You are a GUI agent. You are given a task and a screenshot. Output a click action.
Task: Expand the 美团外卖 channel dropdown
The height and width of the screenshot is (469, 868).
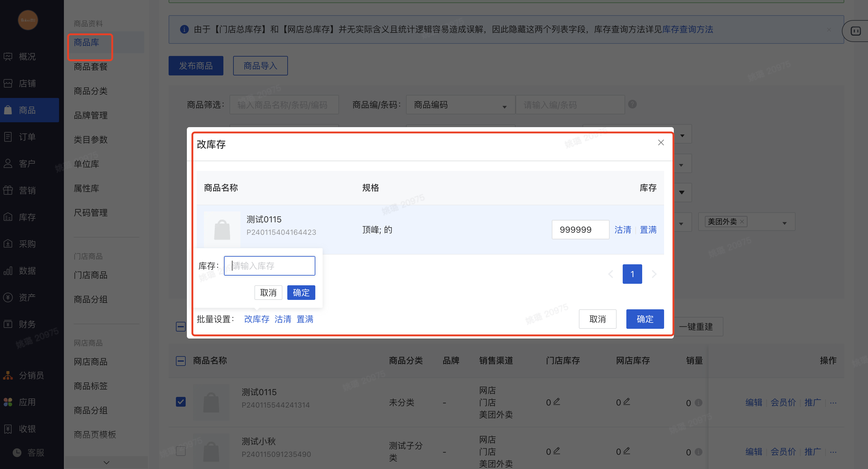[x=784, y=223]
